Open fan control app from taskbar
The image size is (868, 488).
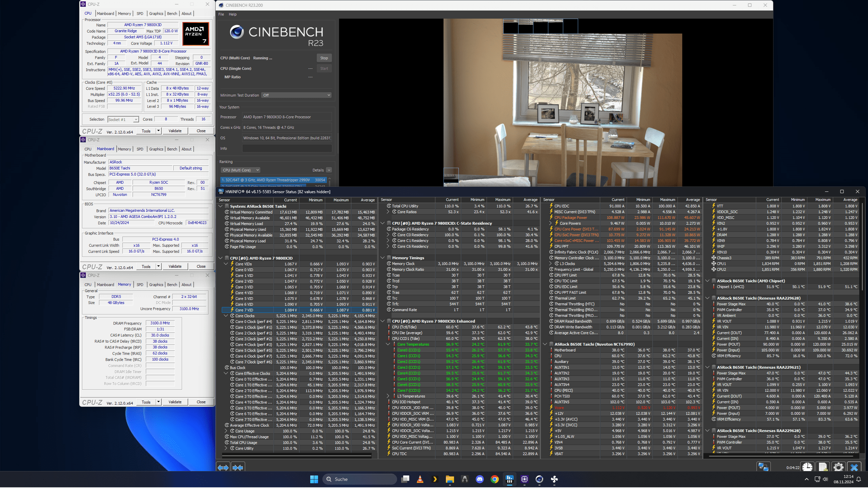554,479
